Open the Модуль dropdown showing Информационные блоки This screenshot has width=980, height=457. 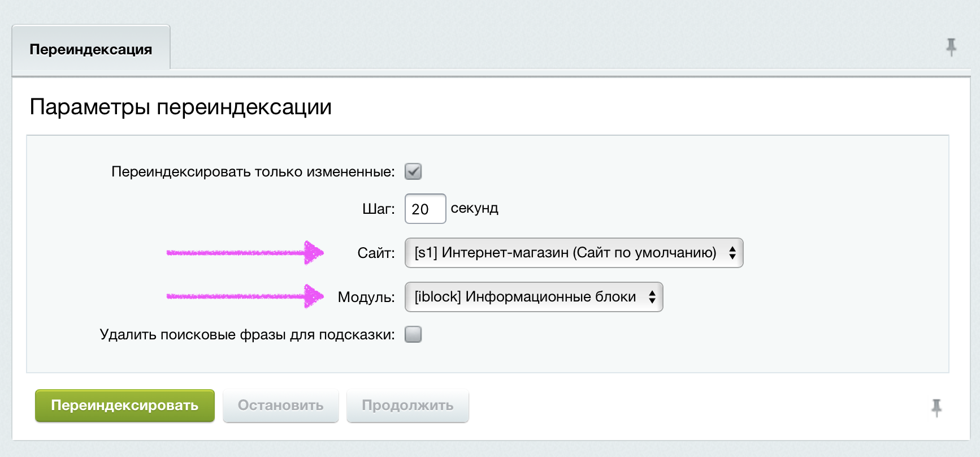[534, 297]
